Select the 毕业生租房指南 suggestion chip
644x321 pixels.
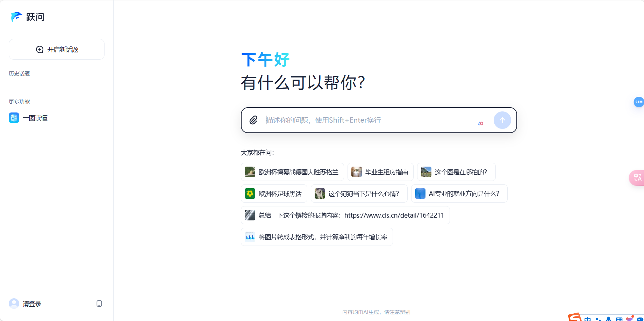click(x=380, y=172)
